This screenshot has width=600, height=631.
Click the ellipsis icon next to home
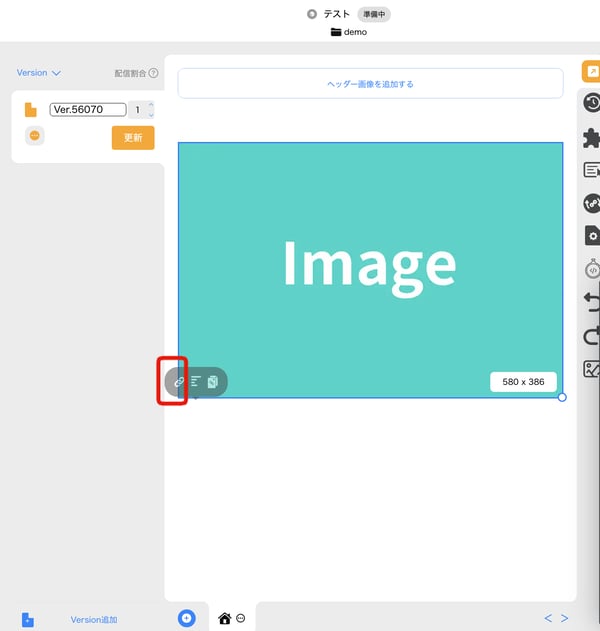(x=241, y=618)
